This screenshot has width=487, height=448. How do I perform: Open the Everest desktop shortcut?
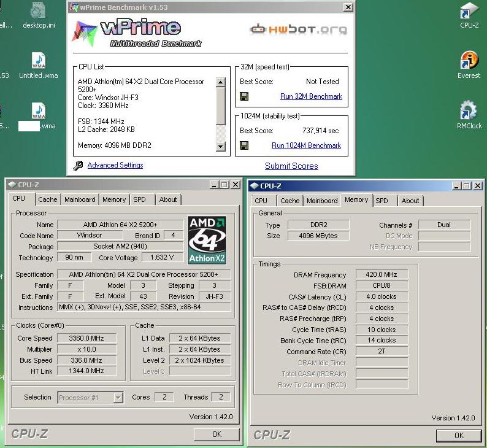click(469, 64)
